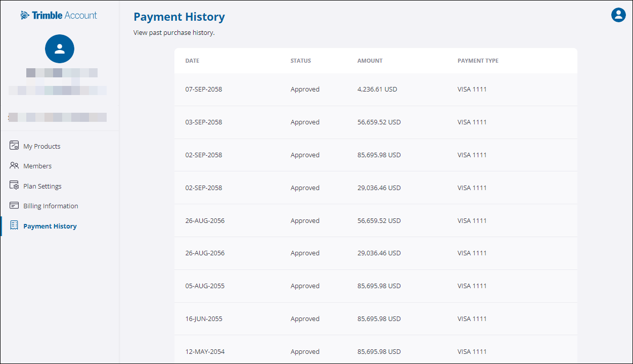Open the 4,236.61 USD payment details
633x364 pixels.
pyautogui.click(x=377, y=89)
